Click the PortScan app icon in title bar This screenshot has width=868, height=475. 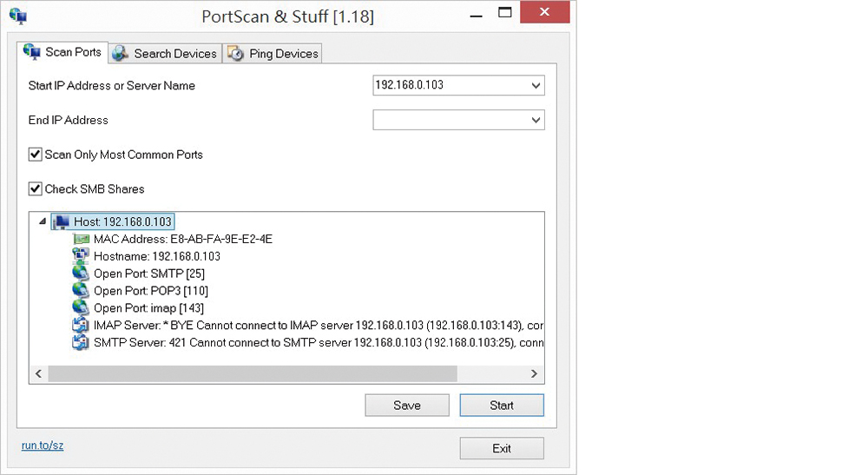(x=18, y=16)
